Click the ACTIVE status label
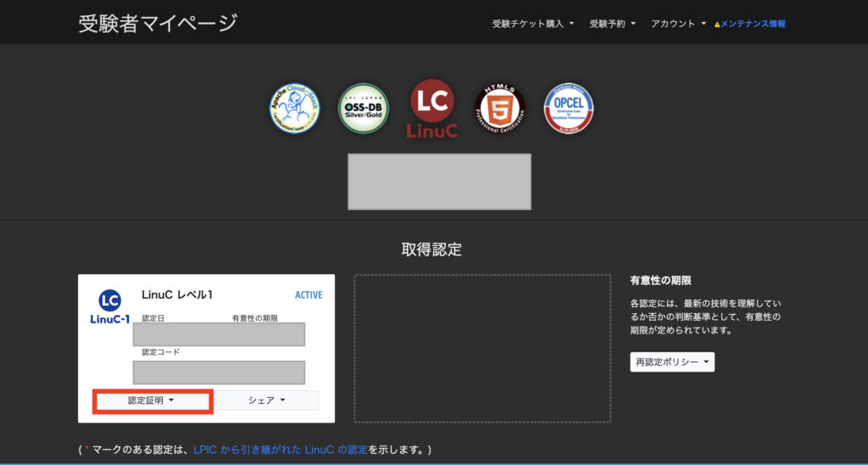Screen dimensions: 868x465 coord(309,294)
